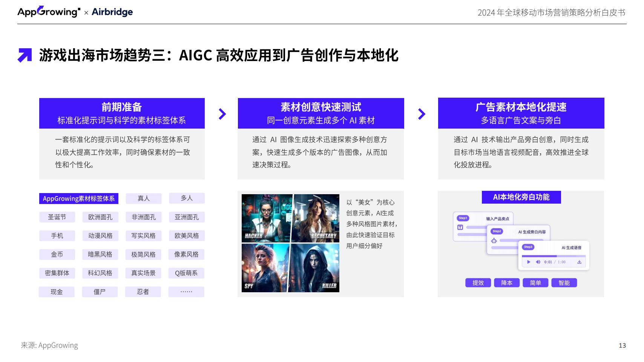This screenshot has width=644, height=362.
Task: Select the 密集群体 tag
Action: [57, 273]
